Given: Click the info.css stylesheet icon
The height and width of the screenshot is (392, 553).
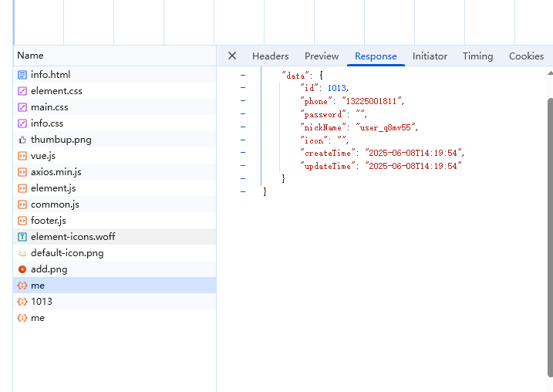Looking at the screenshot, I should tap(22, 123).
